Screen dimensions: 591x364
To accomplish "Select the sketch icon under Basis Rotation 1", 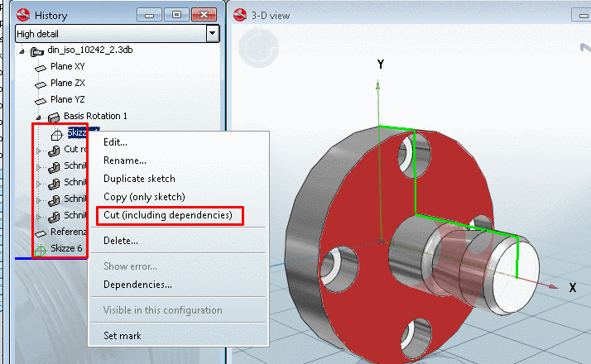I will point(56,135).
